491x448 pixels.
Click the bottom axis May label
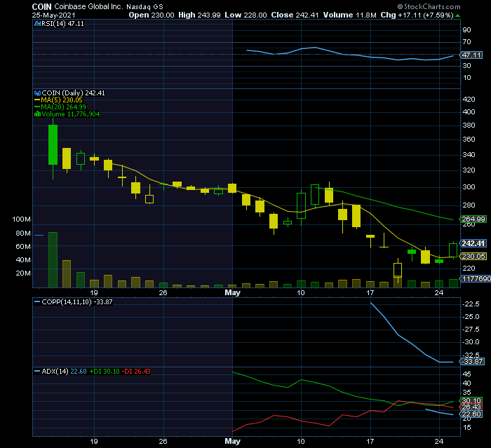click(233, 441)
